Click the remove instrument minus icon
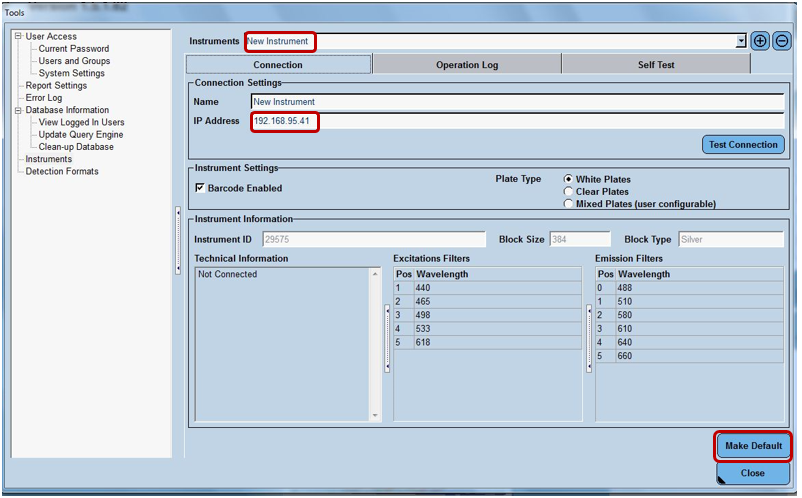 click(782, 41)
